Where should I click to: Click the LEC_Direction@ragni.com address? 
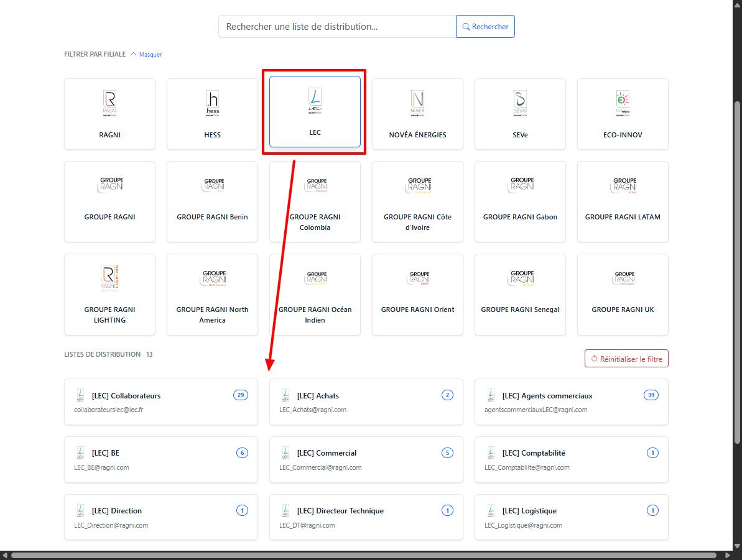tap(111, 525)
